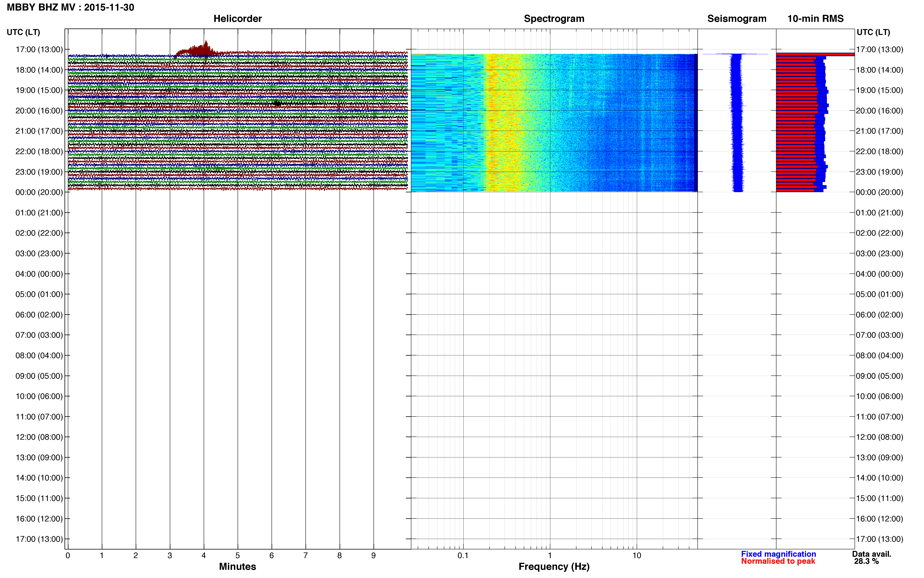
Task: Click the frequency tick label '0.1'
Action: point(463,555)
